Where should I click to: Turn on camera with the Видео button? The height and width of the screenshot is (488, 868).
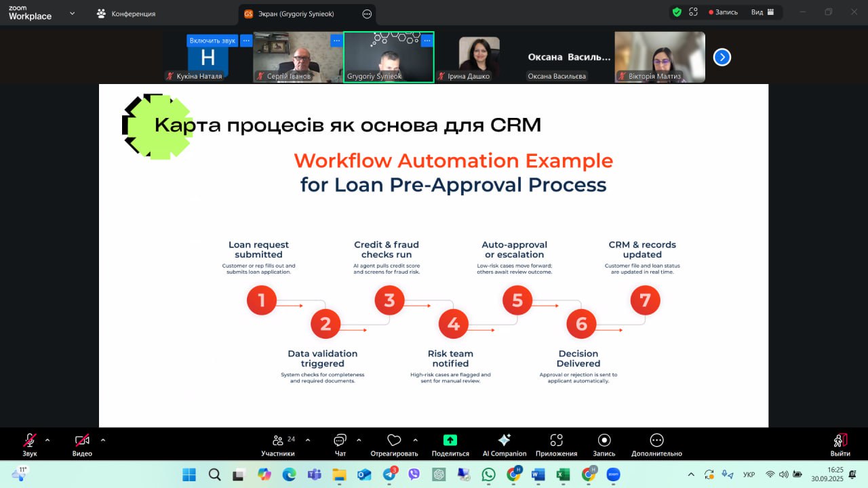(82, 445)
